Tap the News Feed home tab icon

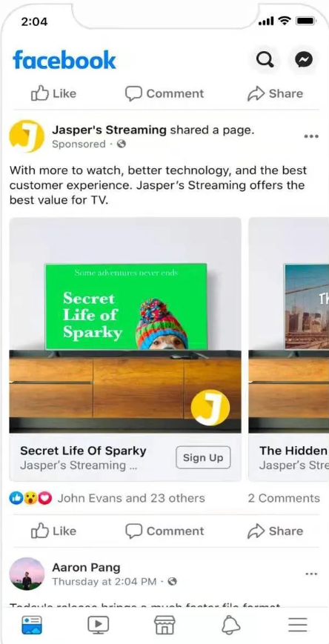(x=32, y=625)
